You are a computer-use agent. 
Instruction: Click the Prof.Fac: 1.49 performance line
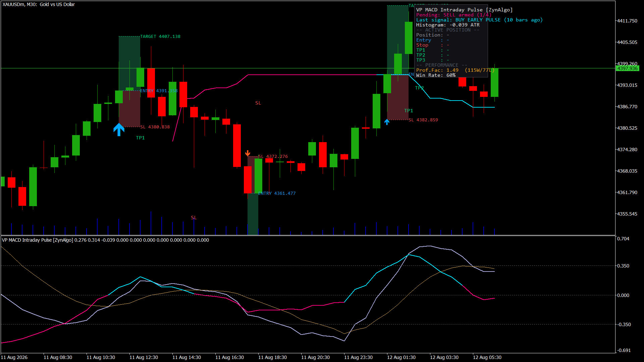tap(455, 70)
